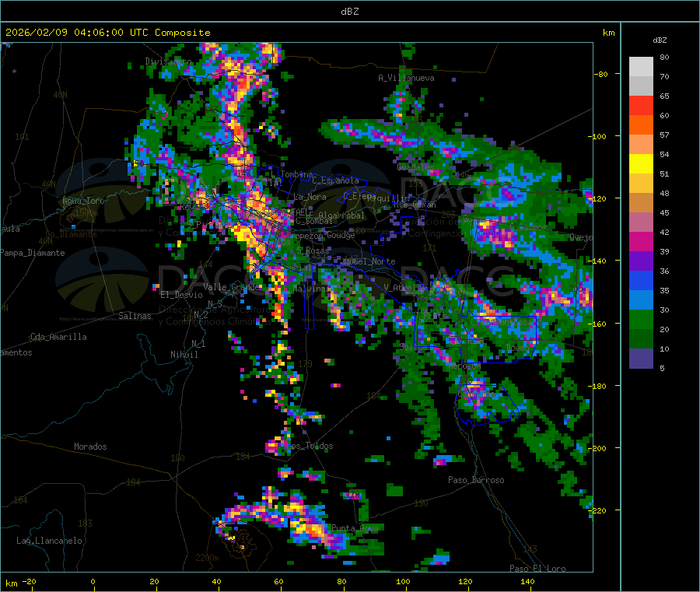Click the 'Goudge' map label

click(x=341, y=235)
